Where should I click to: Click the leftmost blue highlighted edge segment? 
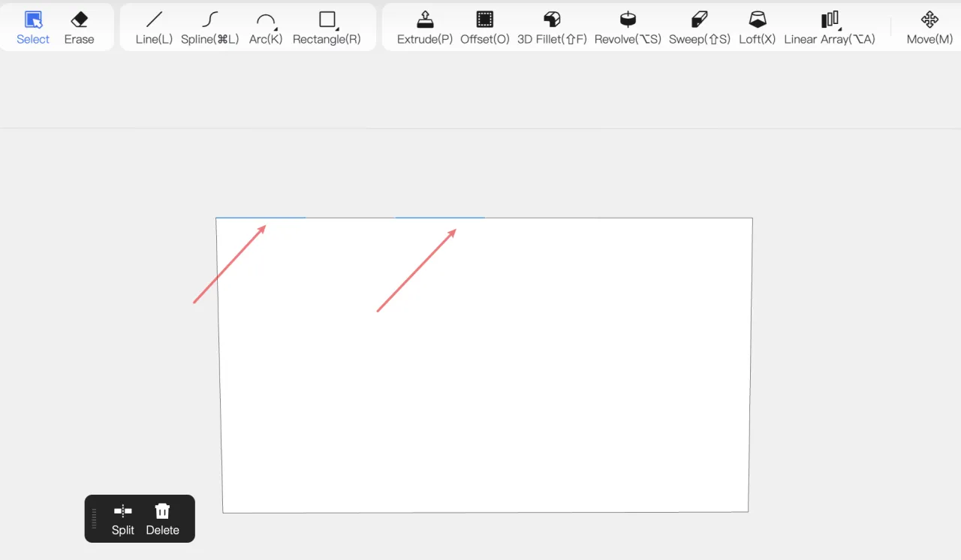pyautogui.click(x=261, y=218)
